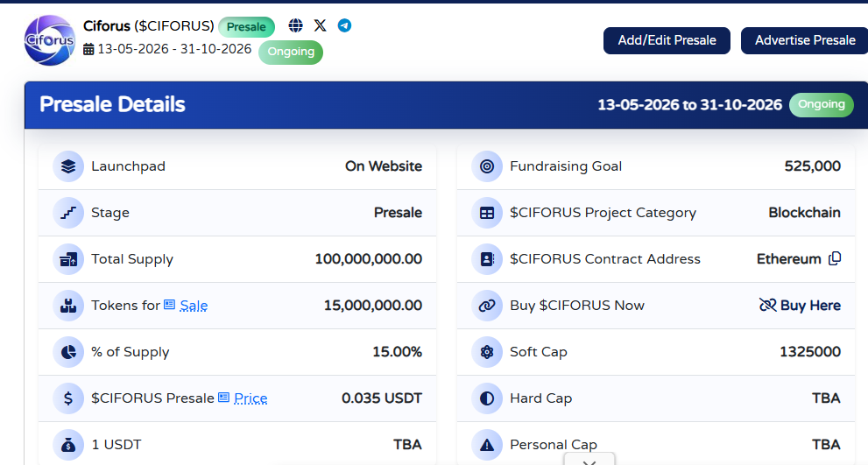Click the % of Supply label
Screen dimensions: 868x465
pos(131,352)
